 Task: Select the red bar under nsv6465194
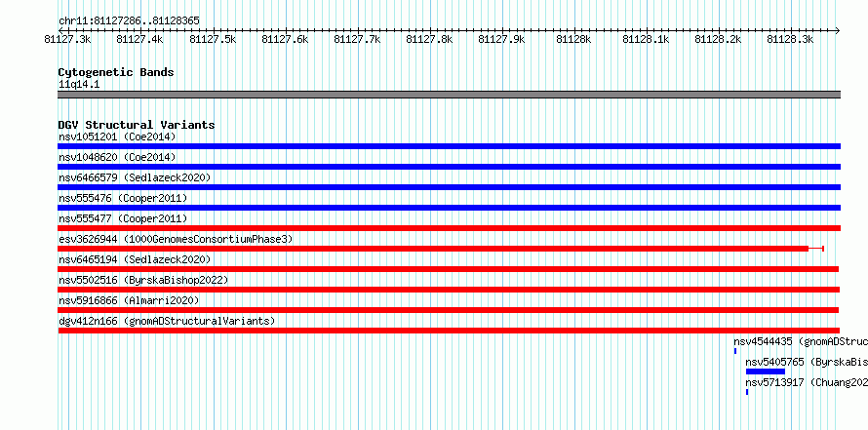[449, 269]
